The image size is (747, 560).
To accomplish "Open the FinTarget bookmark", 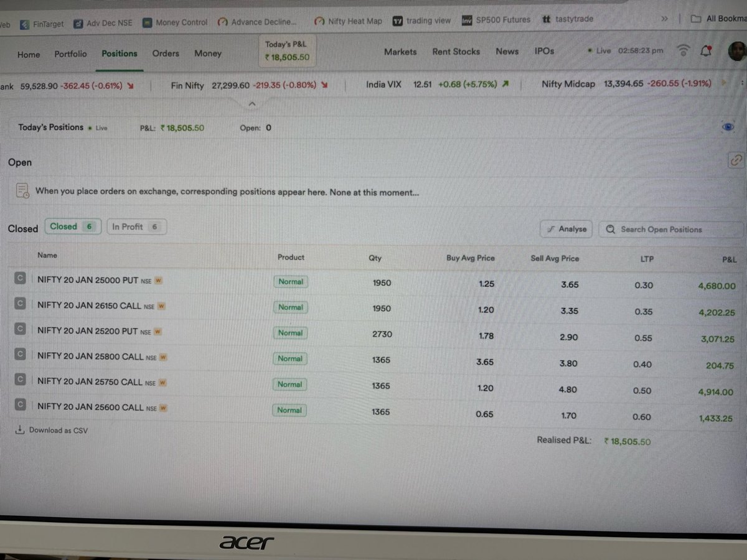I will (42, 24).
